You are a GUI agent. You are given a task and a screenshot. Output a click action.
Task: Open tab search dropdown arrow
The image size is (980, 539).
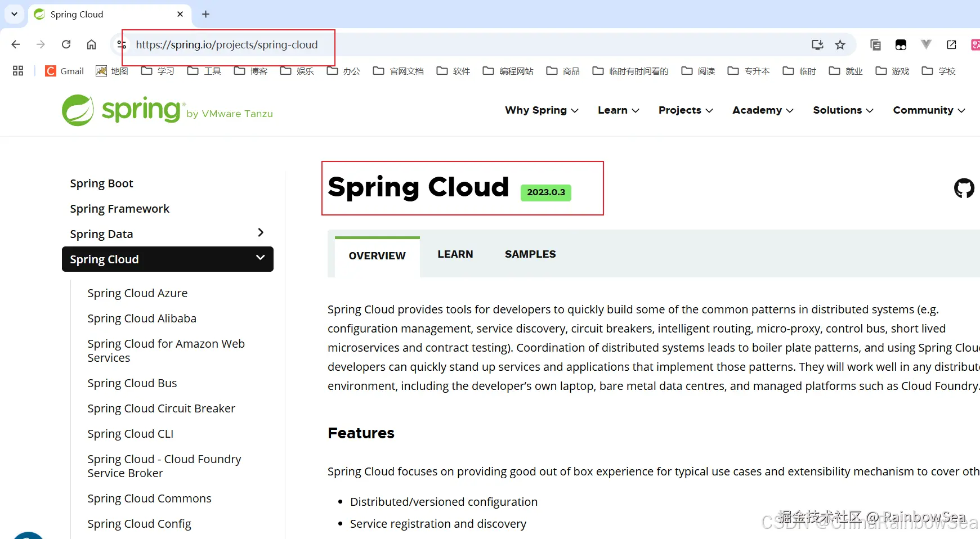[x=14, y=14]
